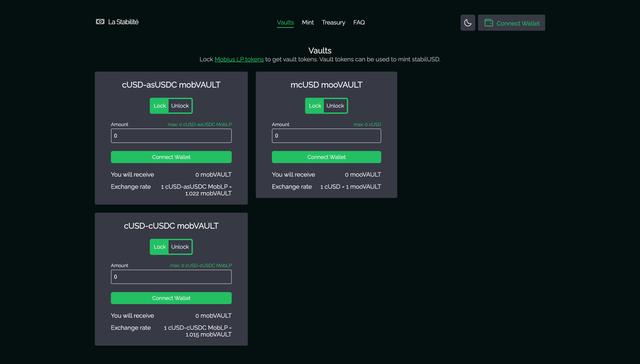Follow the Mobius LP tokens link

239,59
